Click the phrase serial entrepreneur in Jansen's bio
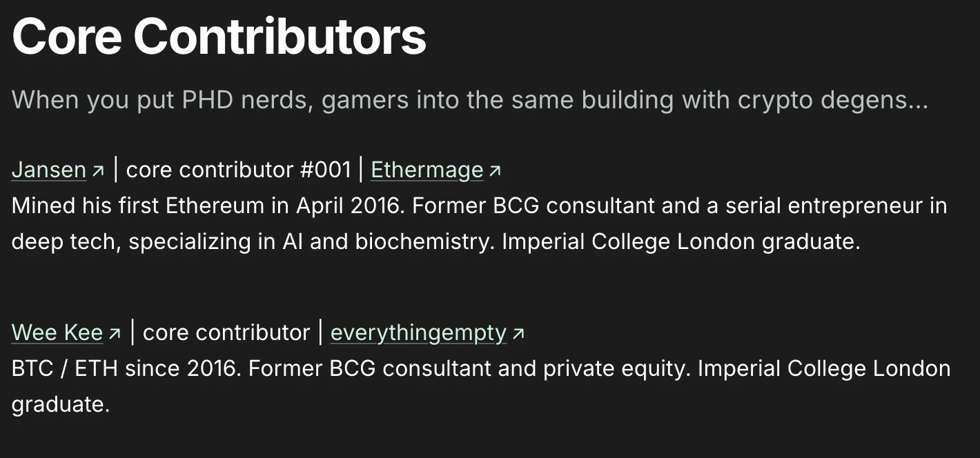This screenshot has width=980, height=458. pyautogui.click(x=825, y=206)
